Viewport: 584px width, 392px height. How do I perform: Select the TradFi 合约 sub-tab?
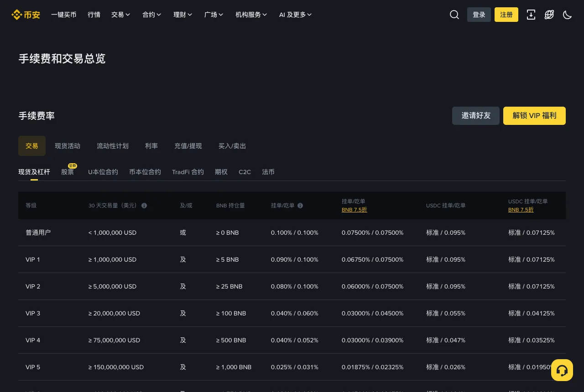point(188,172)
